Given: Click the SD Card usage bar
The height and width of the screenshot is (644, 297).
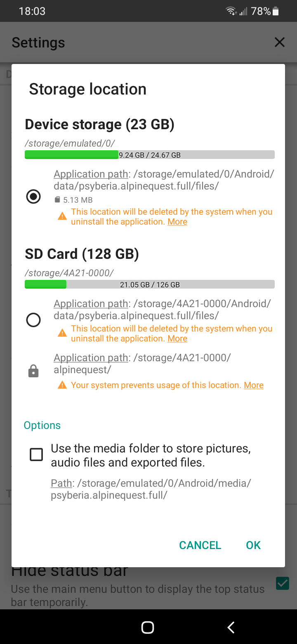Looking at the screenshot, I should (150, 284).
